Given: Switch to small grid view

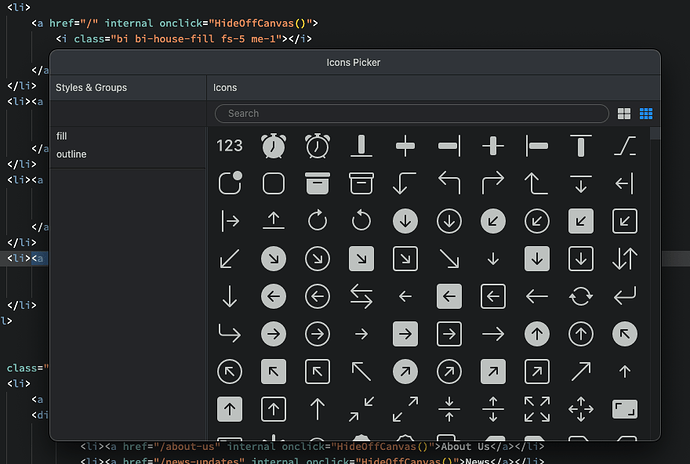Looking at the screenshot, I should (646, 114).
